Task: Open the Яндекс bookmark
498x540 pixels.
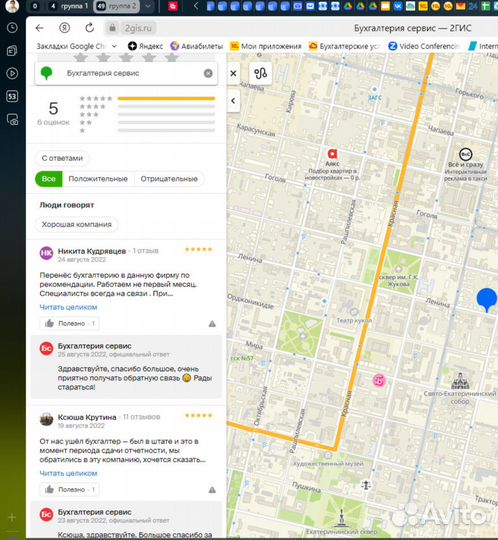Action: pyautogui.click(x=145, y=46)
